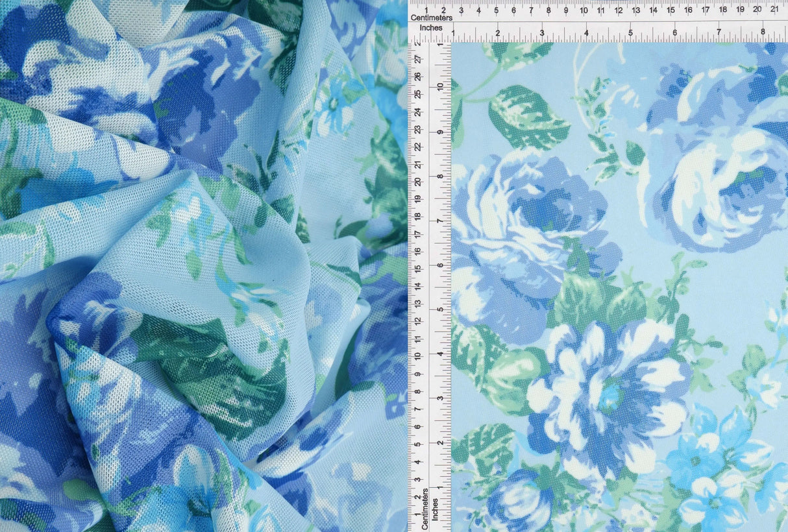788x532 pixels.
Task: Select the number 21 on horizontal centimeter ruler
Action: click(x=774, y=10)
